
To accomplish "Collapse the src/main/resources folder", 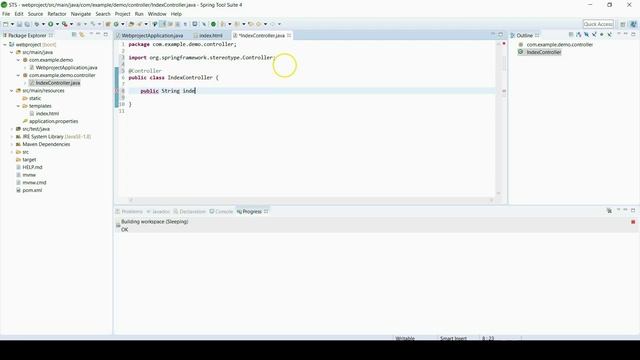I will pos(11,91).
